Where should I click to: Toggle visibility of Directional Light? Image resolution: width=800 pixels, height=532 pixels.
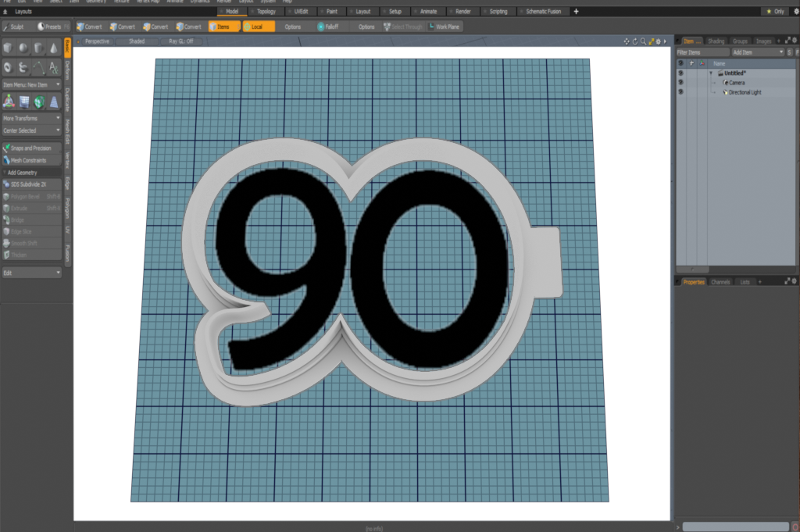pos(680,92)
